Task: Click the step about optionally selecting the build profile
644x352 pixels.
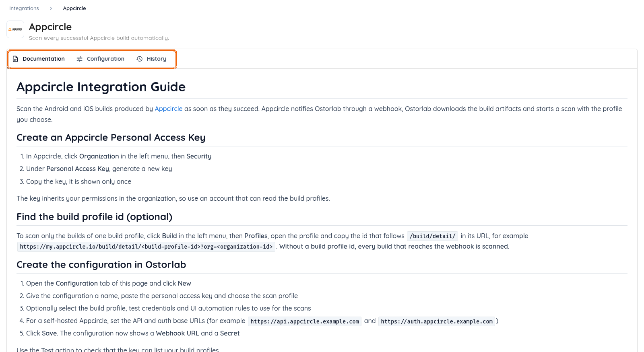Action: coord(169,309)
